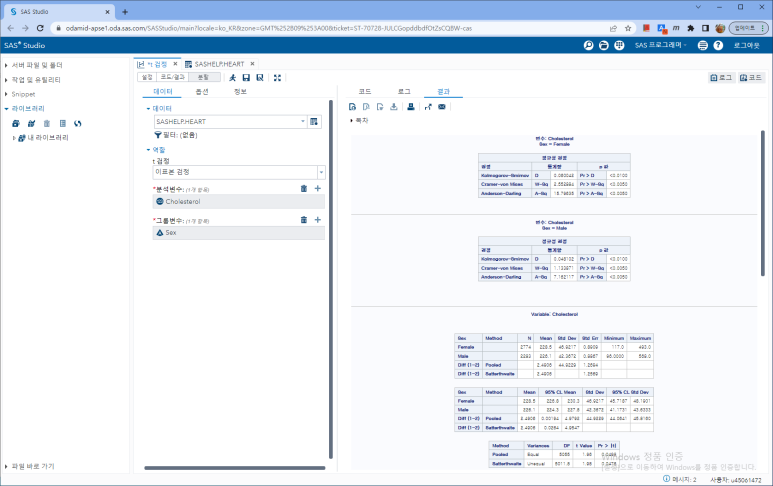The image size is (773, 486).
Task: Open the t 검정 type dropdown (이표본 검정)
Action: pyautogui.click(x=321, y=173)
